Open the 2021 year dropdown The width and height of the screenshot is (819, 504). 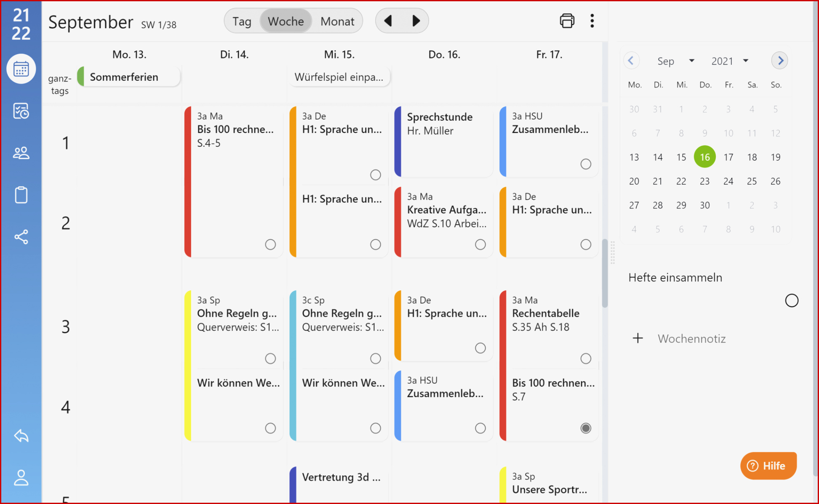(x=730, y=61)
